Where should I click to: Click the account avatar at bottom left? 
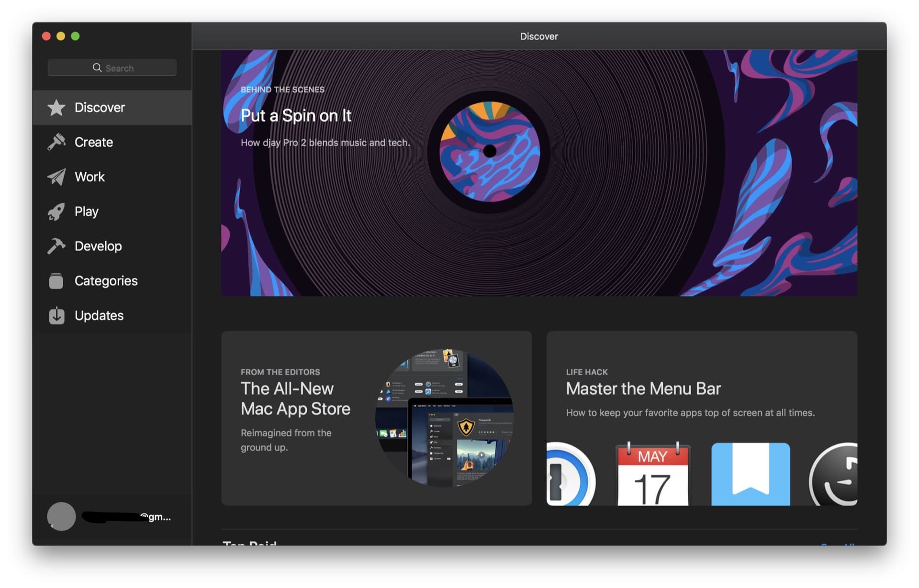coord(60,517)
